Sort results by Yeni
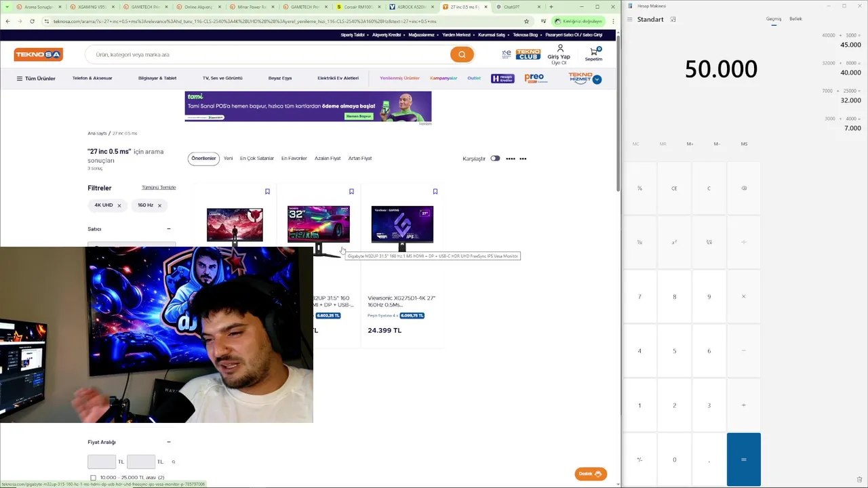This screenshot has width=868, height=488. (x=228, y=159)
